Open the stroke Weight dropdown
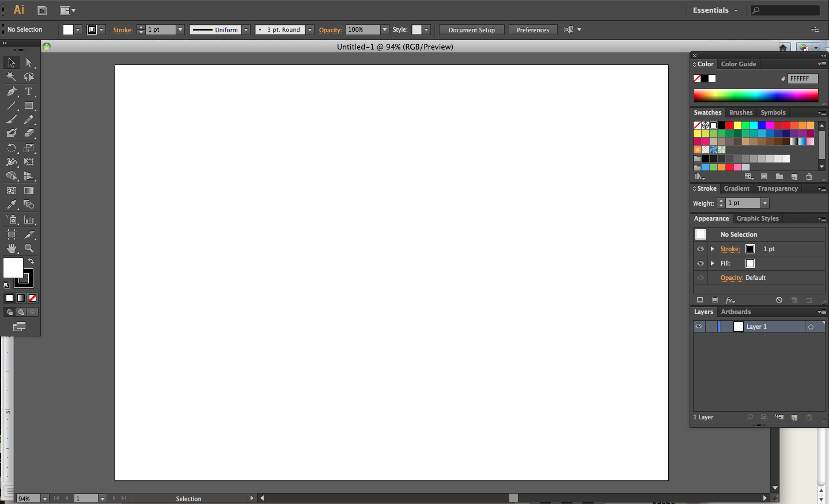This screenshot has width=829, height=504. coord(764,203)
